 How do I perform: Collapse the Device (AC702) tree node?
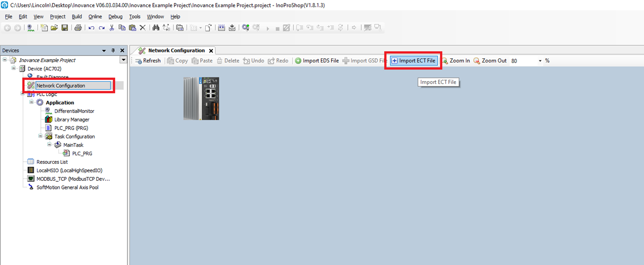click(x=14, y=69)
